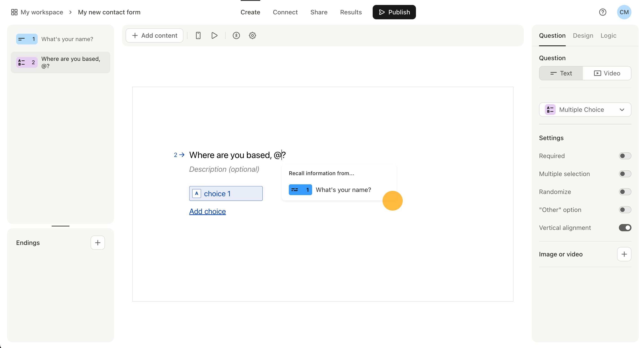This screenshot has height=348, width=644.
Task: Enable Multiple selection toggle
Action: click(x=624, y=174)
